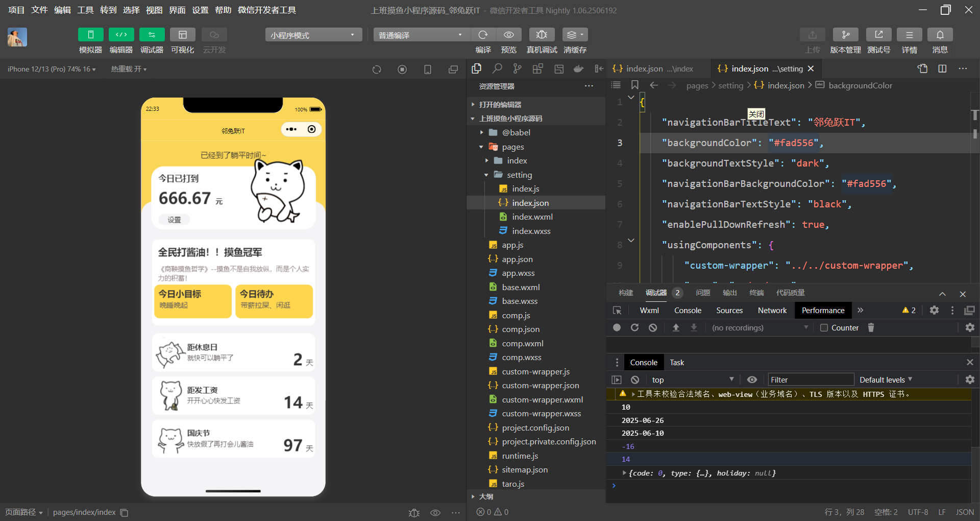980x521 pixels.
Task: Click the console Filter input field
Action: [811, 380]
